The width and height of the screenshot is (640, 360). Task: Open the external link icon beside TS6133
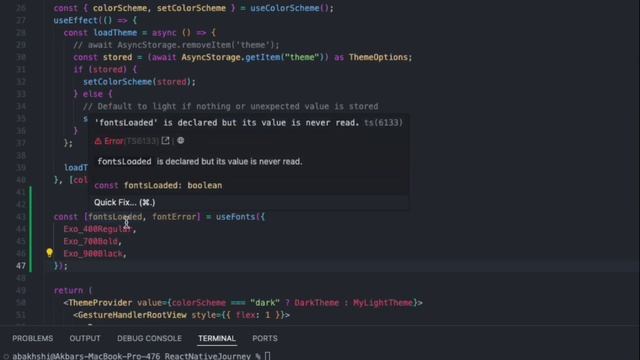pyautogui.click(x=165, y=141)
